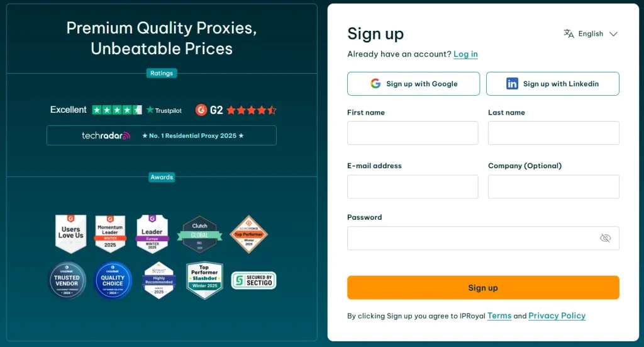The width and height of the screenshot is (644, 347).
Task: Open the Terms link
Action: coord(499,316)
